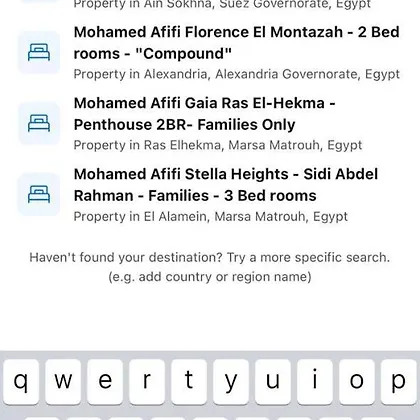Tap Alexandria Governorate location subtitle
The height and width of the screenshot is (420, 420).
(x=237, y=74)
